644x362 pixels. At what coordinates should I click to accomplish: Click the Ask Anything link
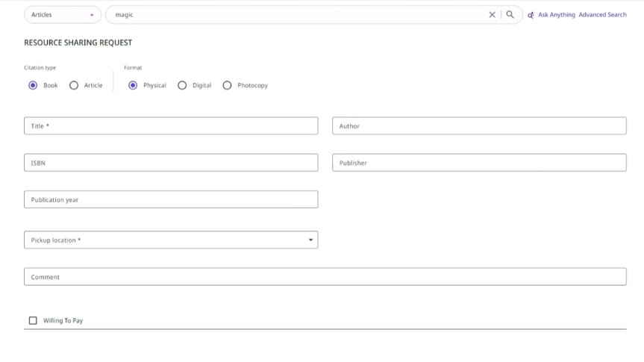557,15
